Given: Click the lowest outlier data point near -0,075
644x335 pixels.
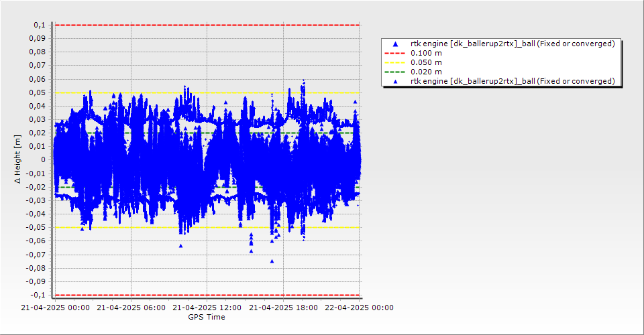Looking at the screenshot, I should (272, 261).
